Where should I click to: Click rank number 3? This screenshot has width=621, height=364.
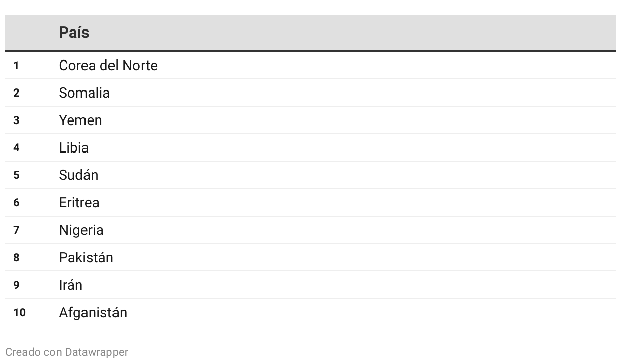tap(16, 120)
